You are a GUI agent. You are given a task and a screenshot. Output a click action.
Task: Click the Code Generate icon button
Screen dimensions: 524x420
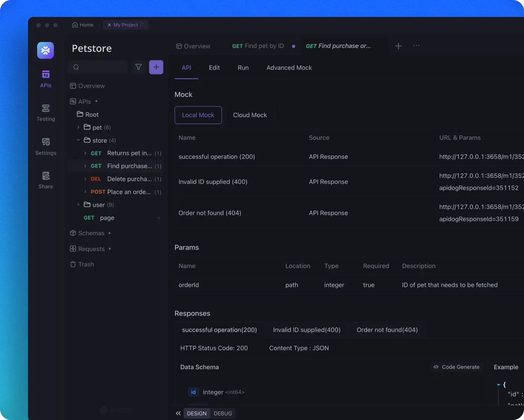coord(457,367)
